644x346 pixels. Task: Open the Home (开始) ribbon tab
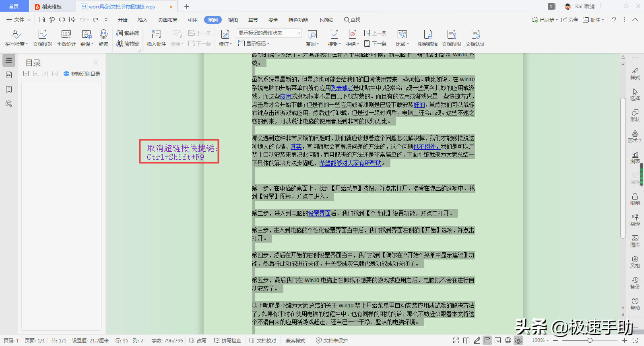point(123,20)
